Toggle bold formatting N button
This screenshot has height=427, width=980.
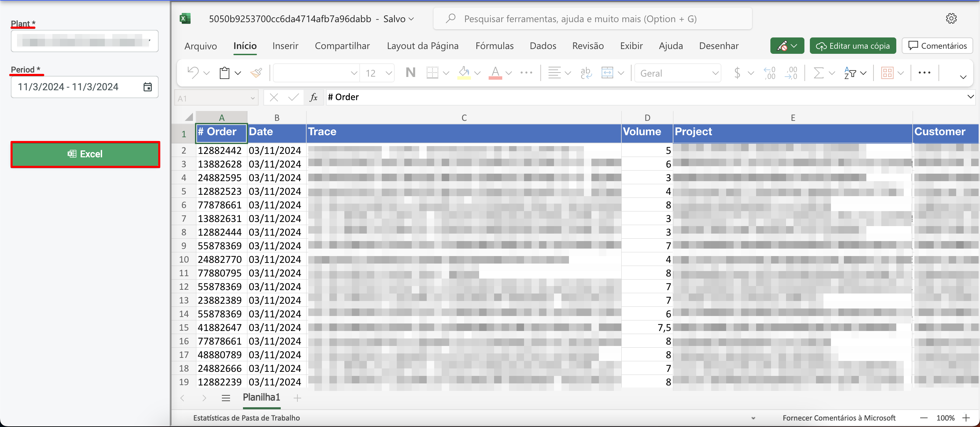410,73
